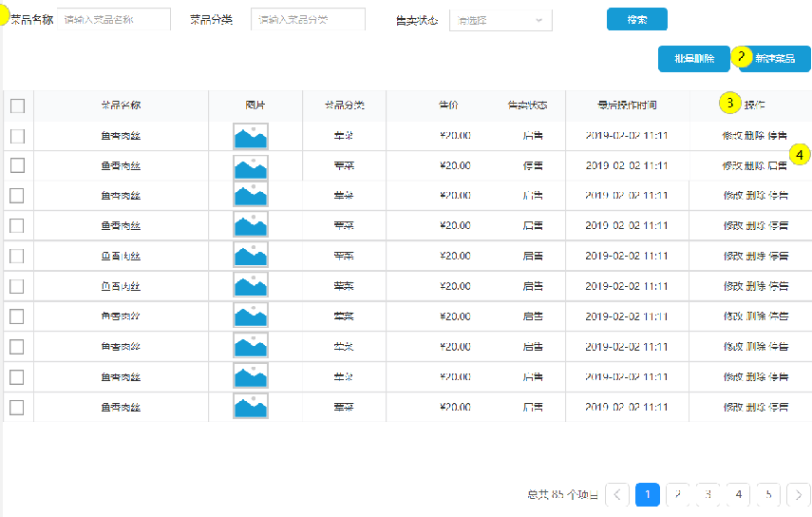Go to the next page with the right arrow

[799, 494]
